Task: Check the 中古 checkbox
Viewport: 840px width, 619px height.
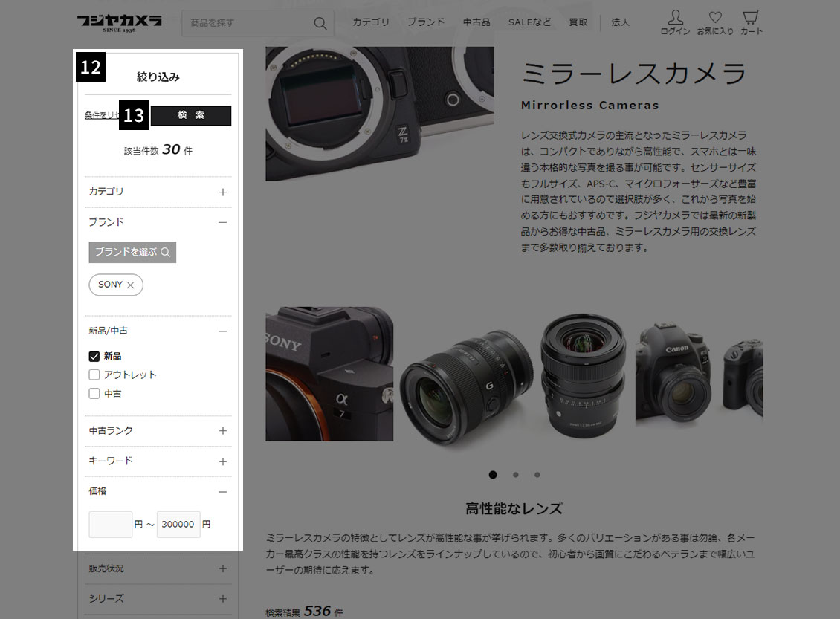Action: tap(94, 394)
